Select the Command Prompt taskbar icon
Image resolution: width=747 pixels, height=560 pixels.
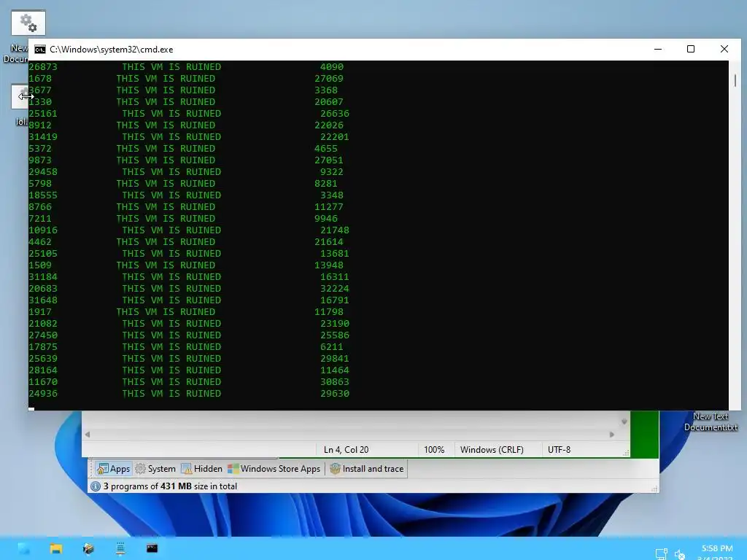pyautogui.click(x=152, y=548)
